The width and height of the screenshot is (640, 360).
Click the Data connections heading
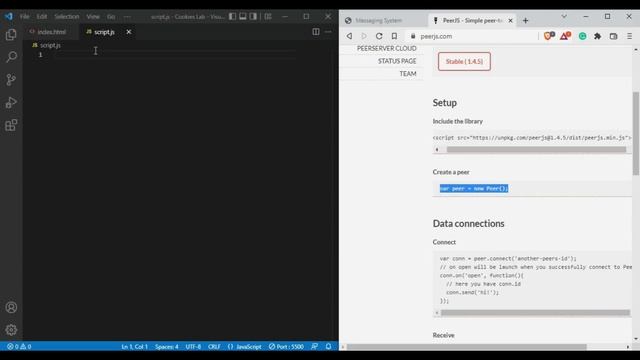(469, 224)
